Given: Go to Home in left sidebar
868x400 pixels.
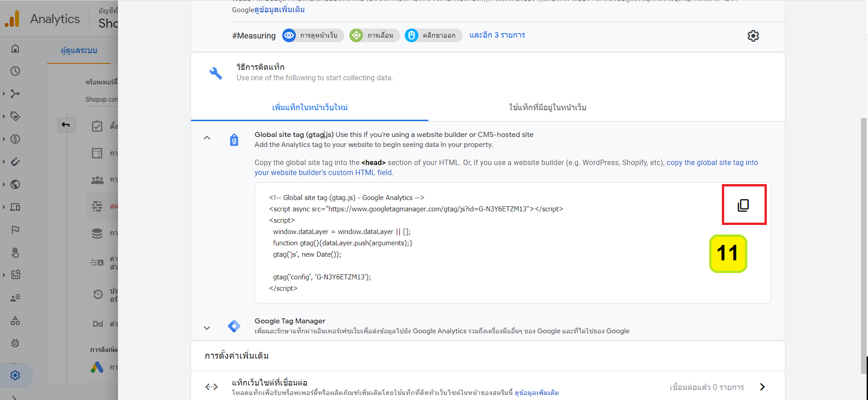Looking at the screenshot, I should (x=15, y=49).
